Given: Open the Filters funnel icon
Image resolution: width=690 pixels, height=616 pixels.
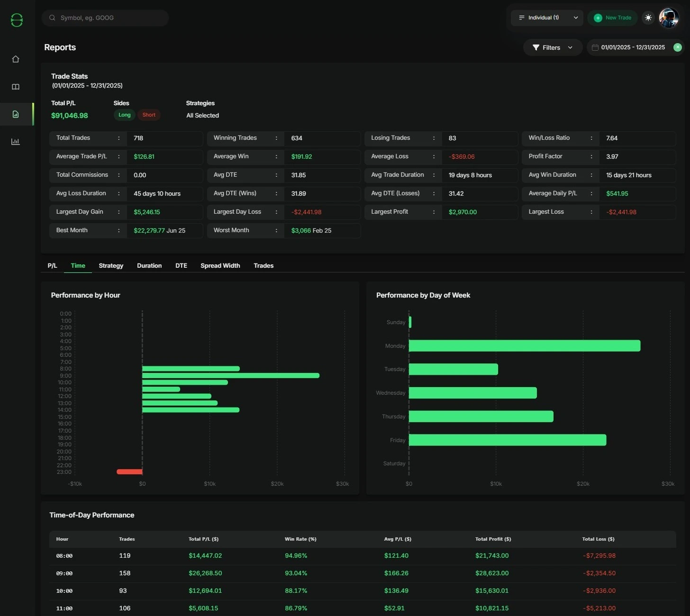Looking at the screenshot, I should coord(536,47).
